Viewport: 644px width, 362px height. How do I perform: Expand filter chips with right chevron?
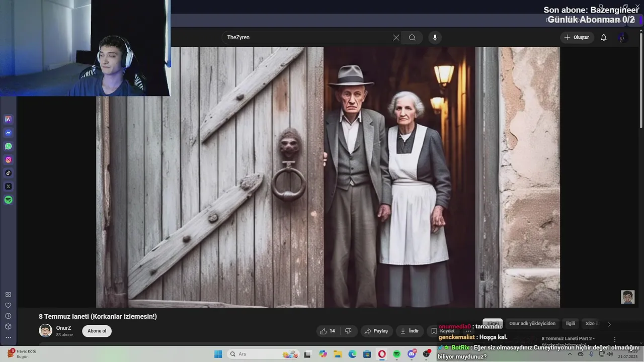pos(609,324)
